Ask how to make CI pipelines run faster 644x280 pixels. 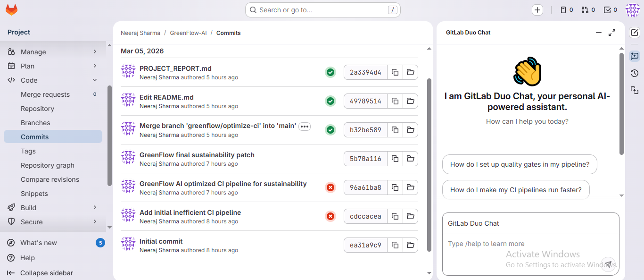[x=516, y=190]
